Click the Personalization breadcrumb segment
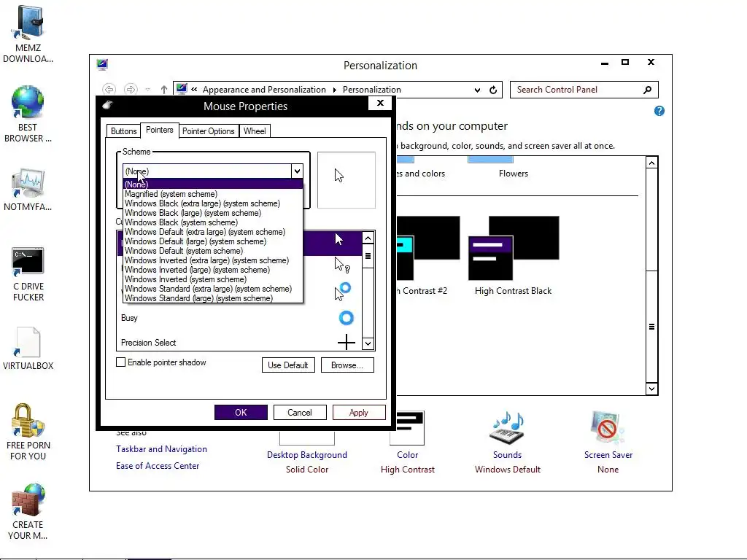 click(x=371, y=90)
